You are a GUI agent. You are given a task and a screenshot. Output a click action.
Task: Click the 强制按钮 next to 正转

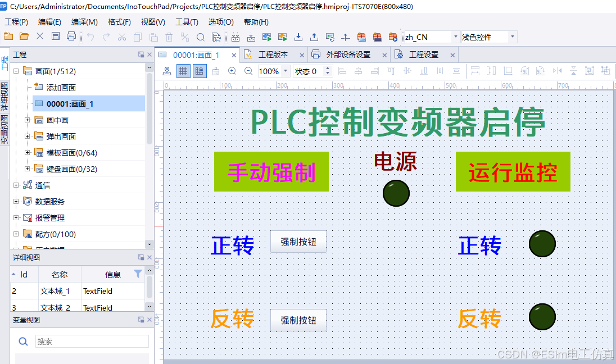point(298,242)
